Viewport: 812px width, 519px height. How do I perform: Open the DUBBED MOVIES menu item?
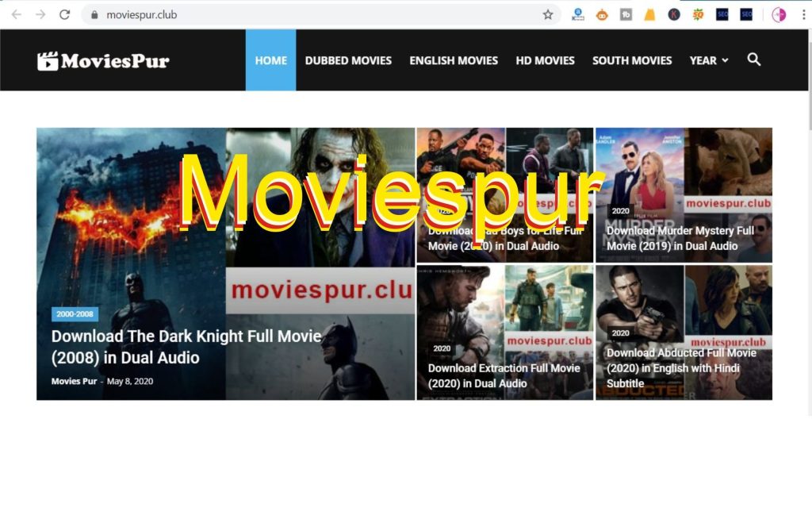[x=348, y=60]
